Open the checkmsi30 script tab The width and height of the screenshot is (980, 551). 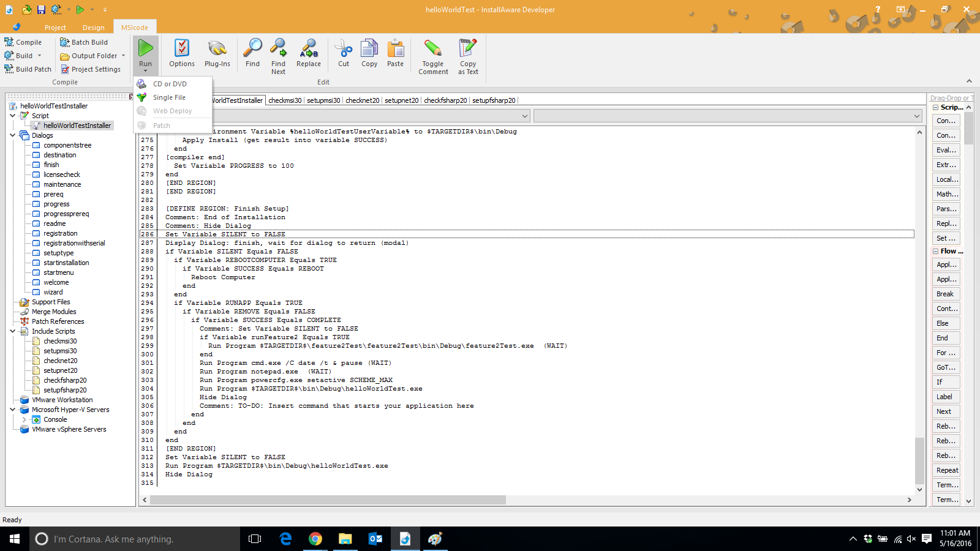click(x=285, y=100)
